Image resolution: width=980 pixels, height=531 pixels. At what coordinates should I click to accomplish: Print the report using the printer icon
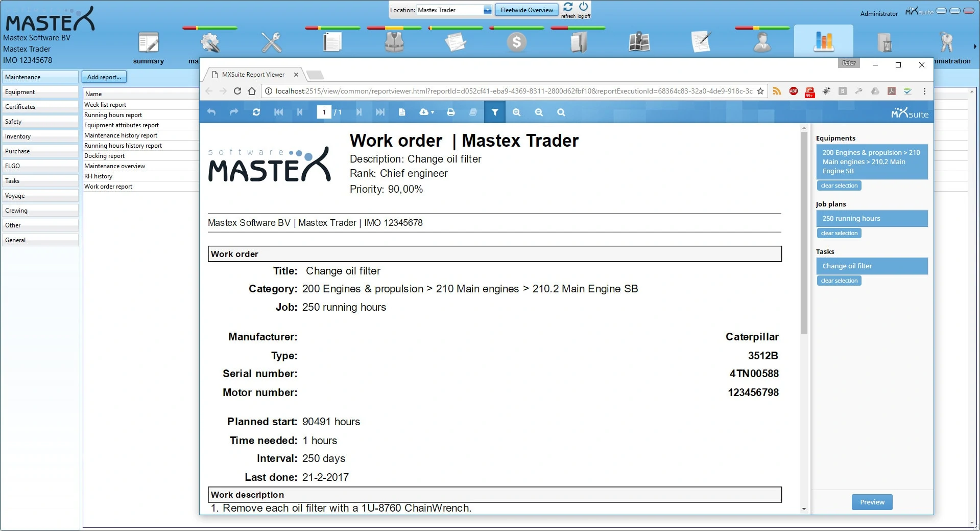pyautogui.click(x=450, y=112)
